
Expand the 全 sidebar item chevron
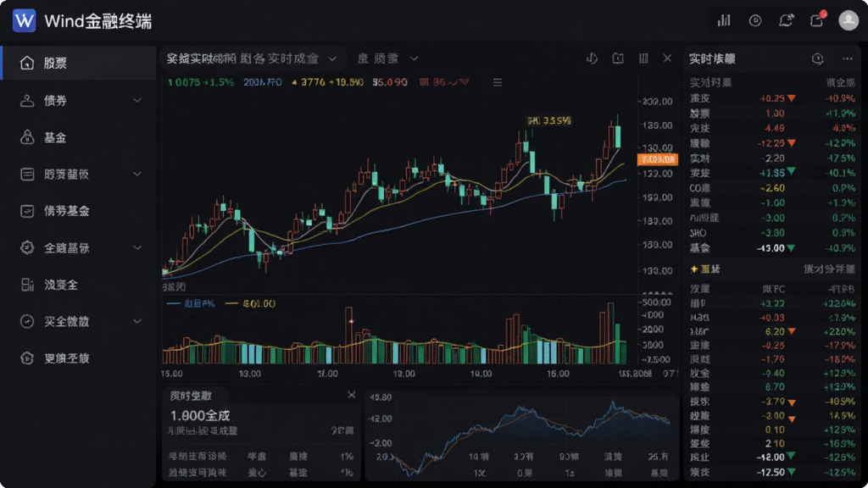click(x=137, y=248)
